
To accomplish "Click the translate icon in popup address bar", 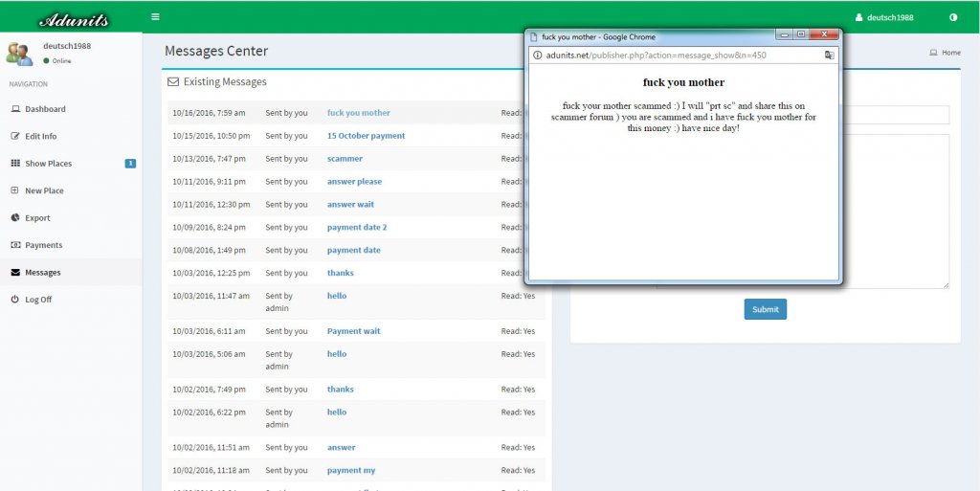I will tap(829, 56).
